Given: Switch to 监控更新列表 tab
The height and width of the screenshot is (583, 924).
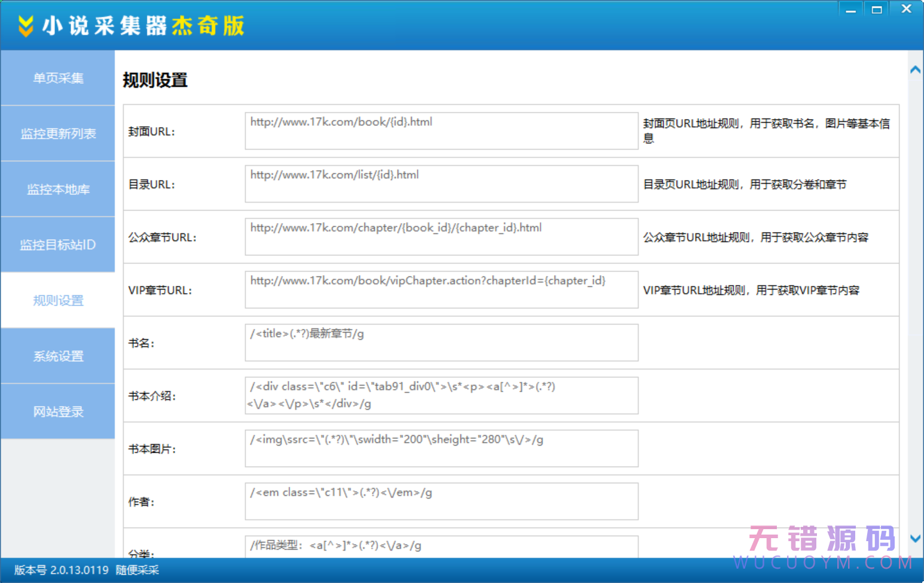Looking at the screenshot, I should (x=58, y=134).
